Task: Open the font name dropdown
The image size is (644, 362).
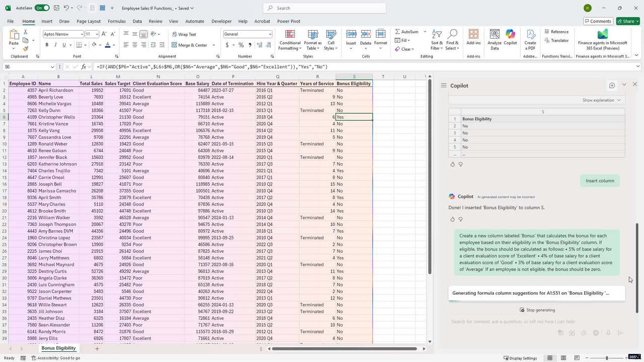Action: point(82,34)
